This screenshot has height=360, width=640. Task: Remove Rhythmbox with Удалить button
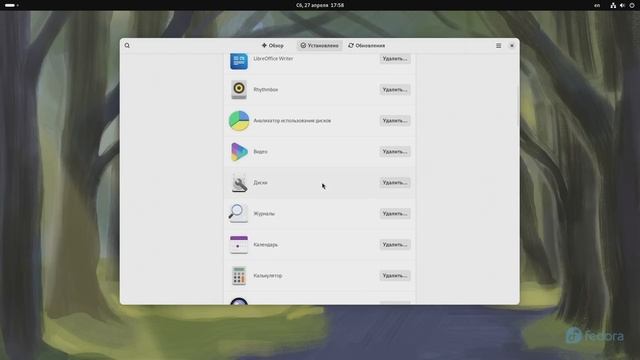395,90
